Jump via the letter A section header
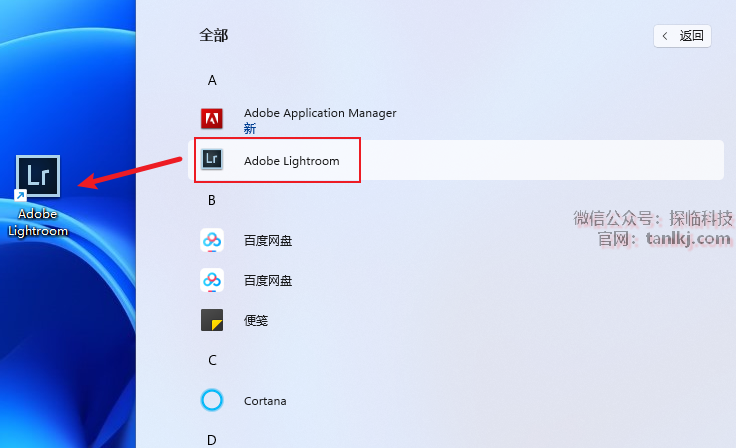This screenshot has height=448, width=736. coord(212,80)
